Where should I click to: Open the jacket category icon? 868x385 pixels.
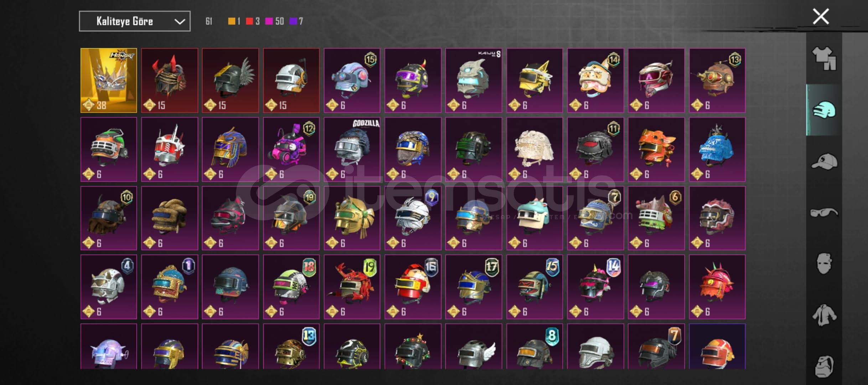point(824,315)
